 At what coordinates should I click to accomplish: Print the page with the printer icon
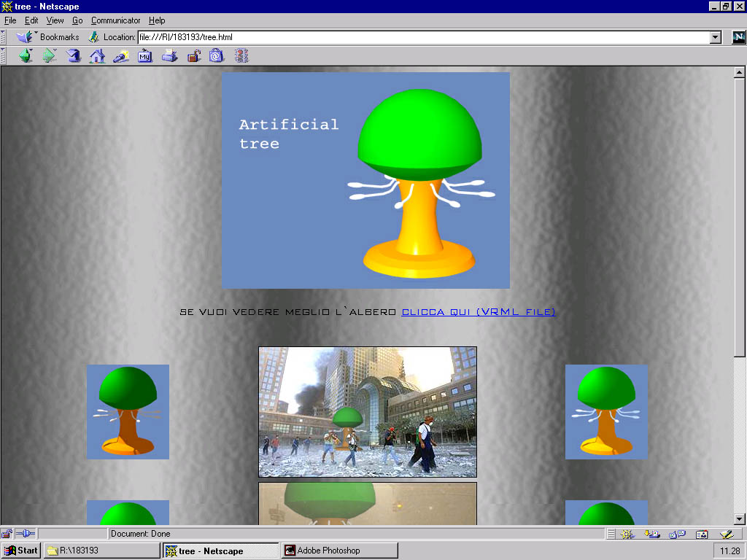click(169, 55)
